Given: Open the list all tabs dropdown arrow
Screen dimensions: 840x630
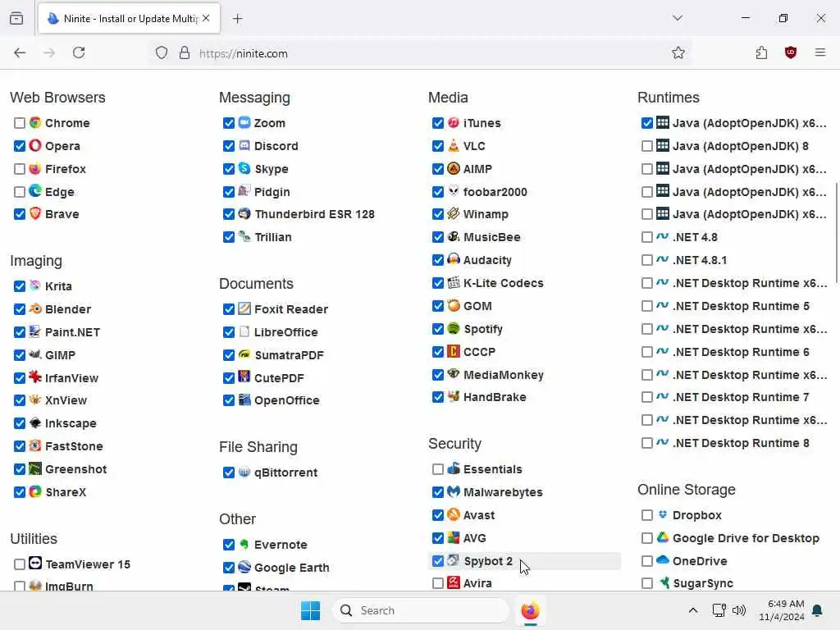Looking at the screenshot, I should point(678,18).
